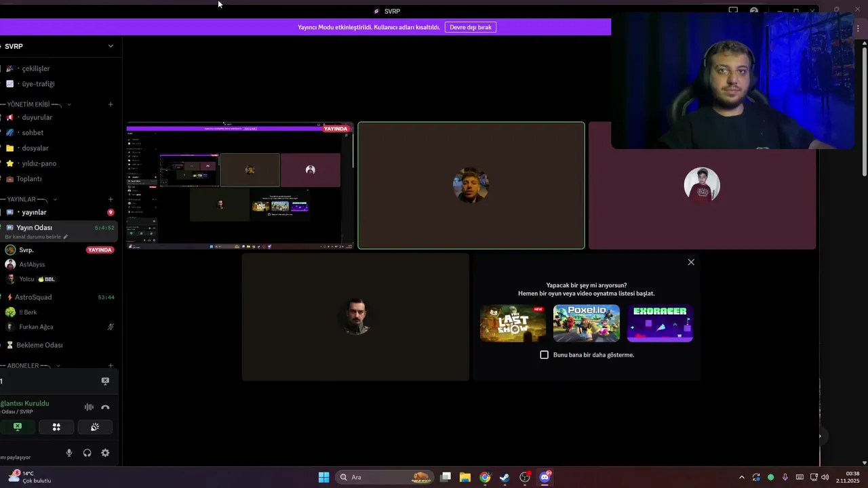Launch the Poxel.io activity
The width and height of the screenshot is (868, 488).
coord(587,323)
